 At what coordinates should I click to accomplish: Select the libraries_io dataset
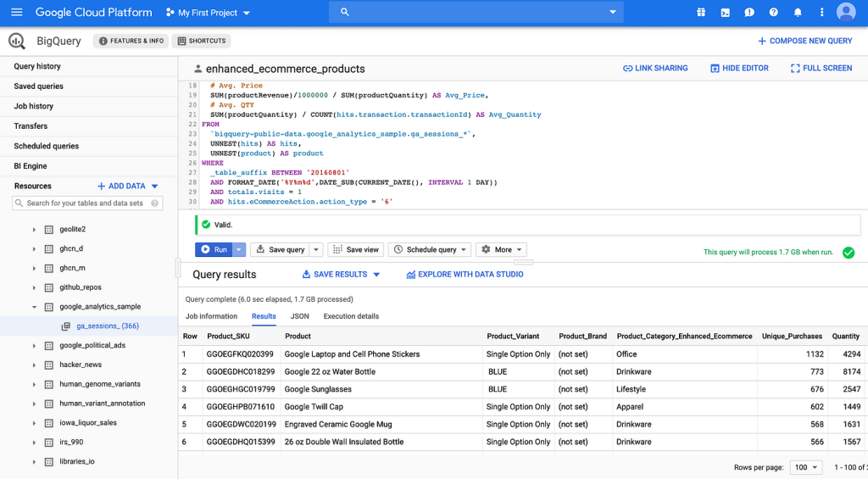(77, 462)
